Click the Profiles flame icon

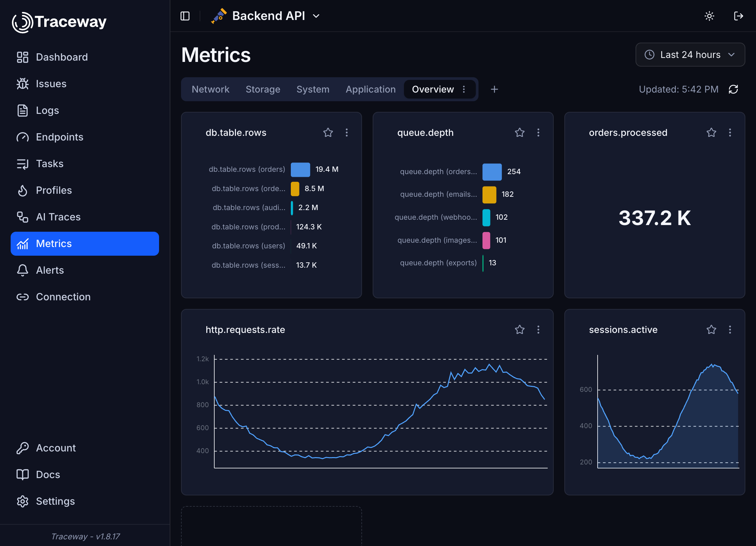(23, 190)
